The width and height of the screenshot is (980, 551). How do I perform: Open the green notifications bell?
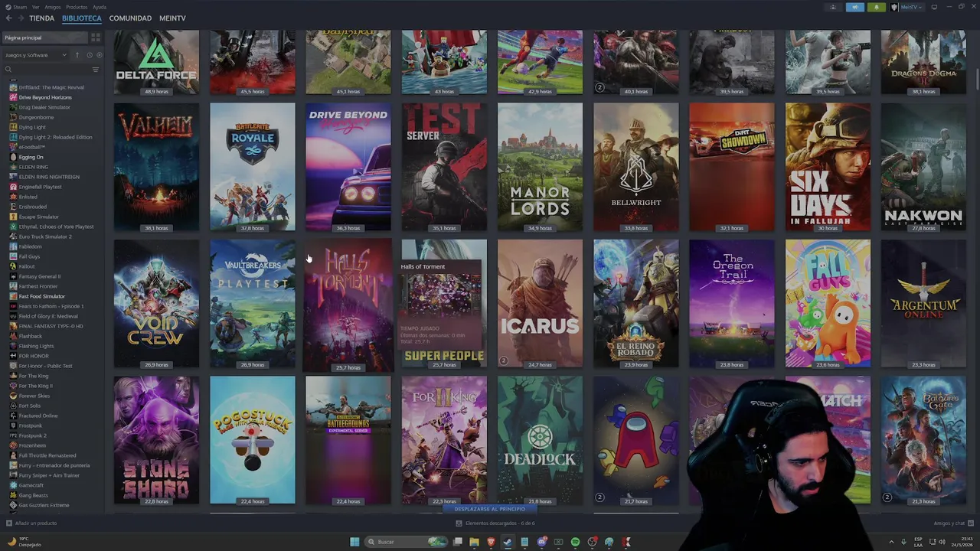coord(877,7)
